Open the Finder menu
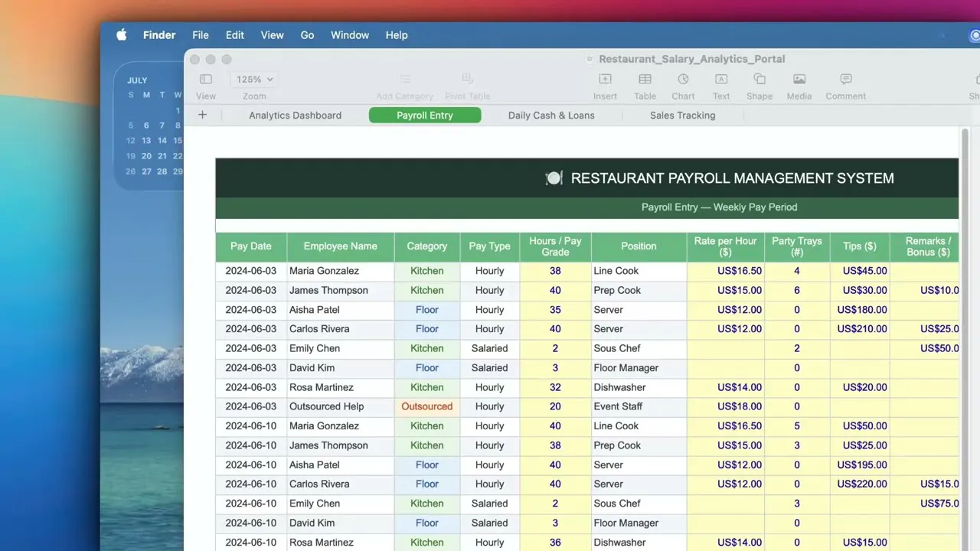Screen dimensions: 980x551 click(x=159, y=35)
